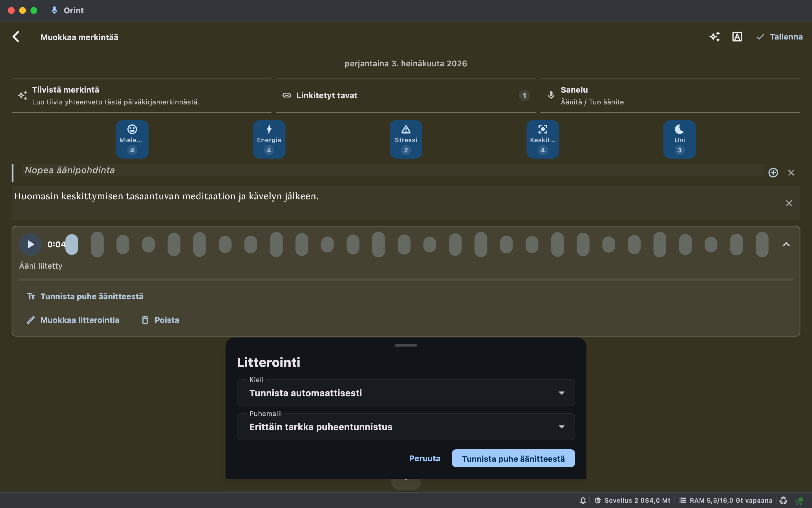Select the Uni moon tile
Viewport: 812px width, 508px height.
click(680, 139)
